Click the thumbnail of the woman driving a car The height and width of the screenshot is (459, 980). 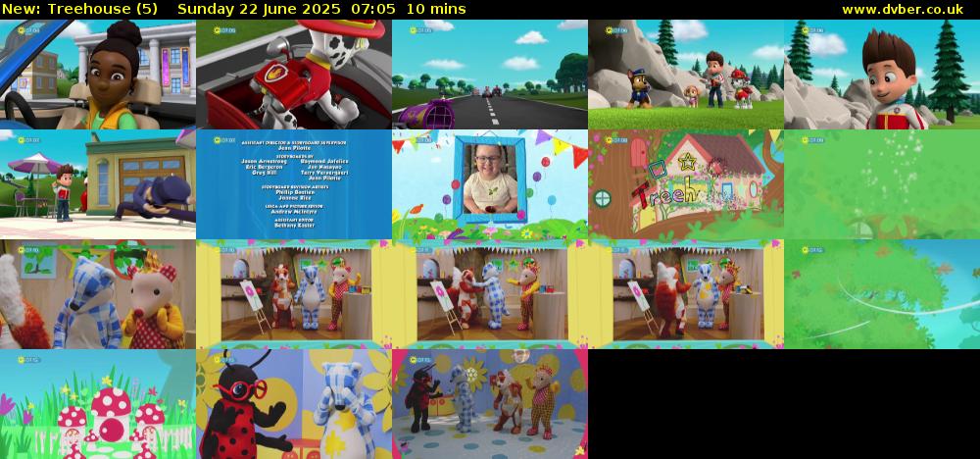point(97,75)
